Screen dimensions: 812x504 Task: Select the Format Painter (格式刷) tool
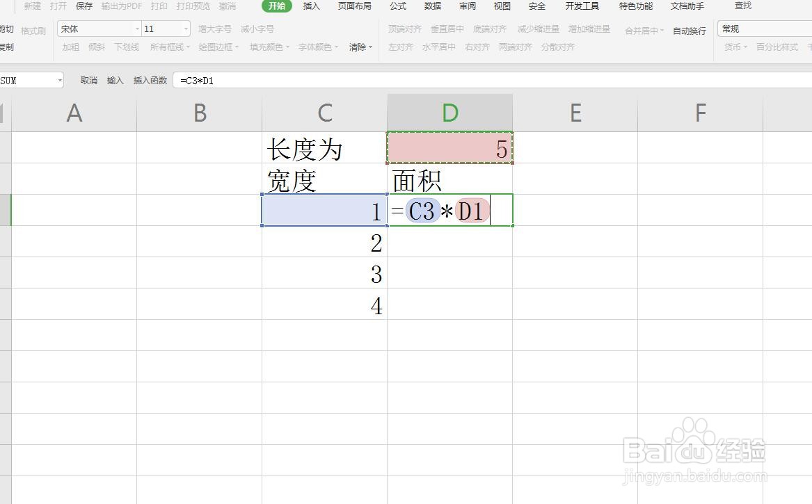pos(33,29)
